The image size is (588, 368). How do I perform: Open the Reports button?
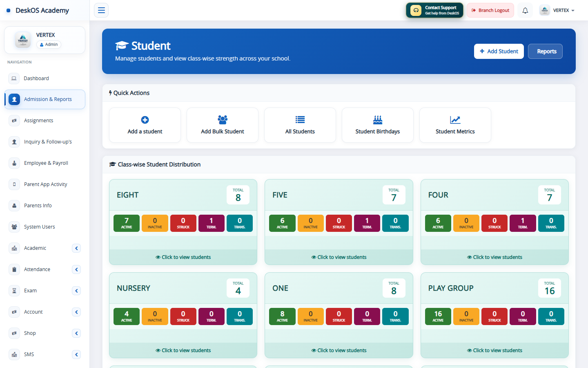[545, 52]
